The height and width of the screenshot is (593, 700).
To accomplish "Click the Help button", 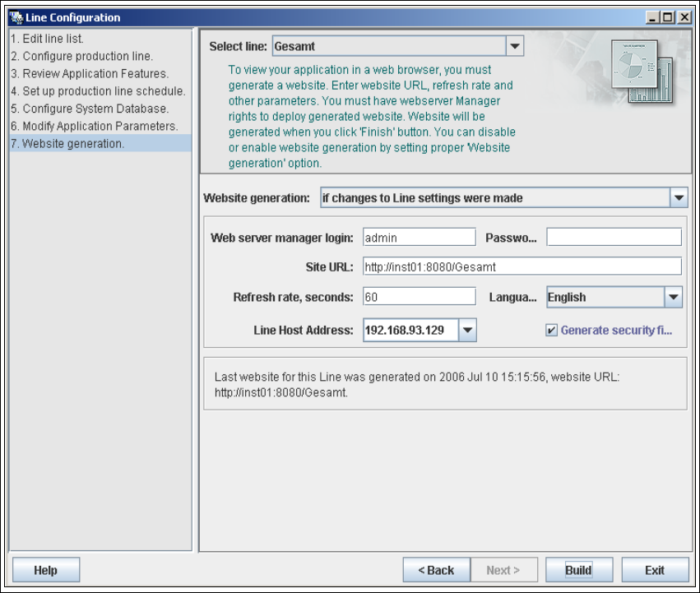I will (46, 570).
